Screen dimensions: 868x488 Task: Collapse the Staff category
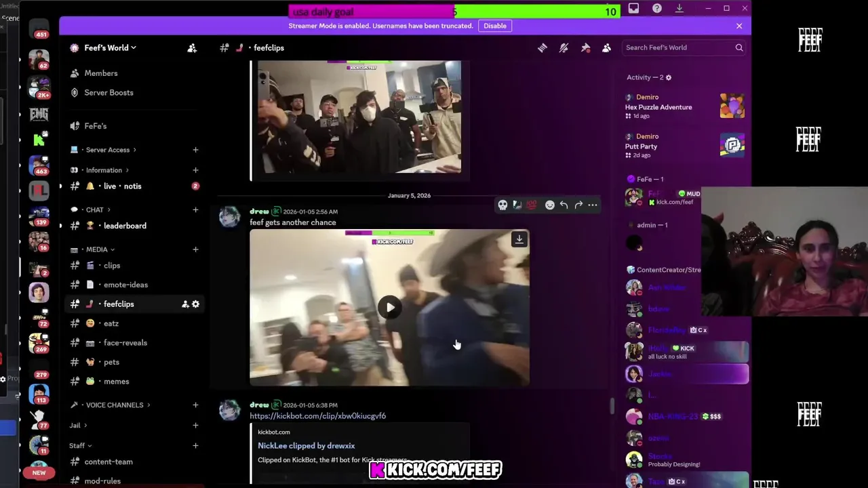pos(80,446)
